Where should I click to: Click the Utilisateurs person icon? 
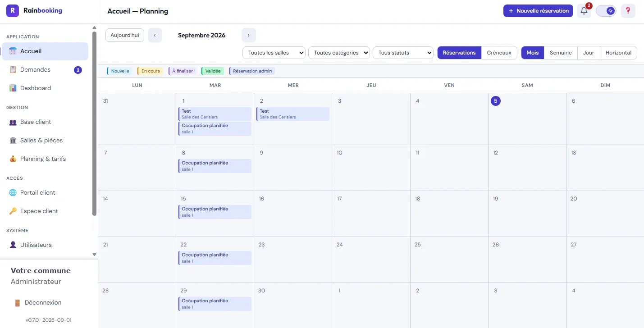point(13,245)
